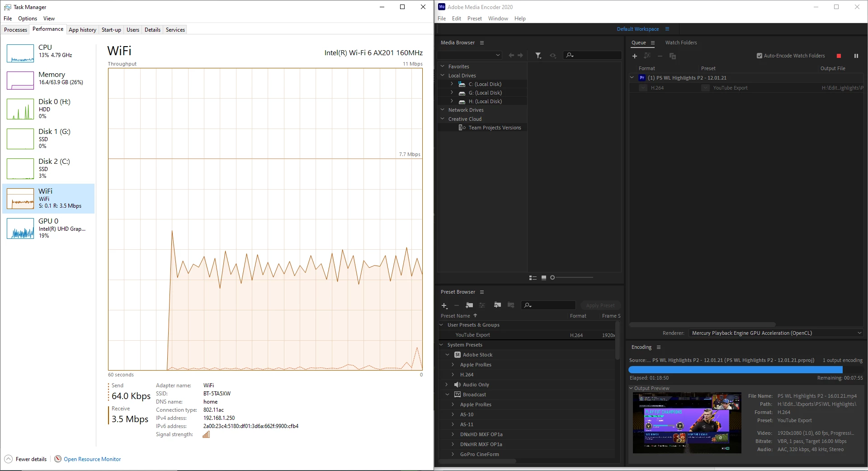Click the Duplicate icon in Queue toolbar
Viewport: 868px width, 471px height.
pyautogui.click(x=673, y=56)
